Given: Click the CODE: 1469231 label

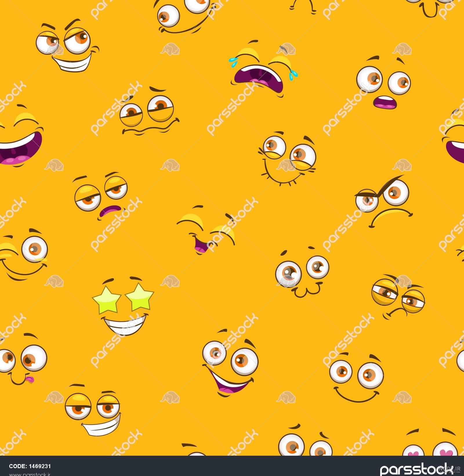Looking at the screenshot, I should (30, 466).
